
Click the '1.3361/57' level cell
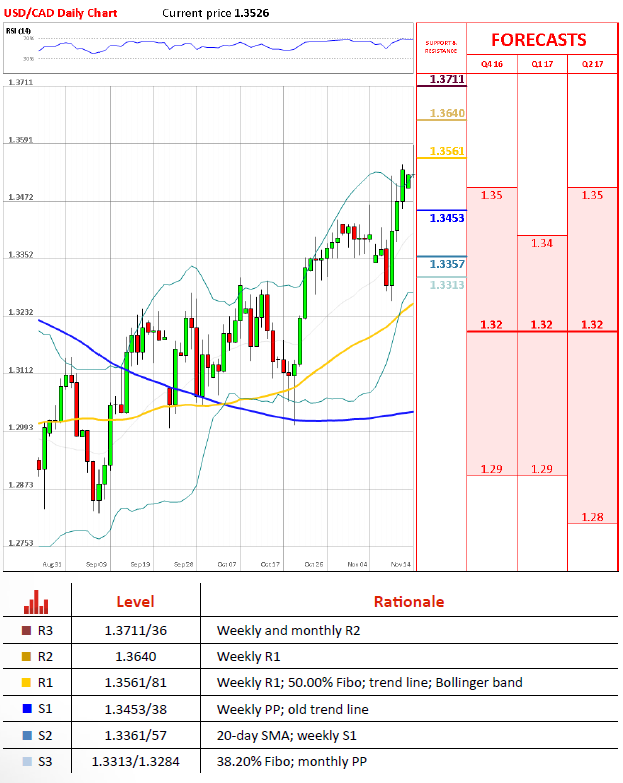136,735
